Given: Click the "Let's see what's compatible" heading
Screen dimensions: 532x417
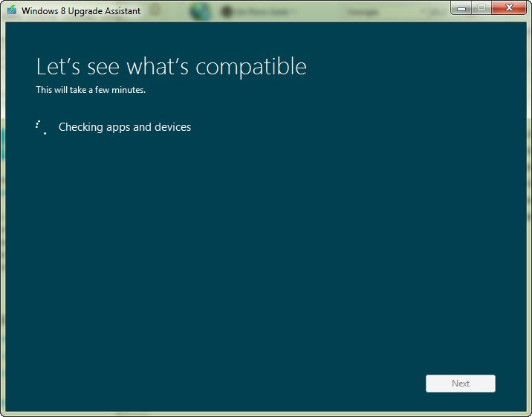Looking at the screenshot, I should [172, 66].
